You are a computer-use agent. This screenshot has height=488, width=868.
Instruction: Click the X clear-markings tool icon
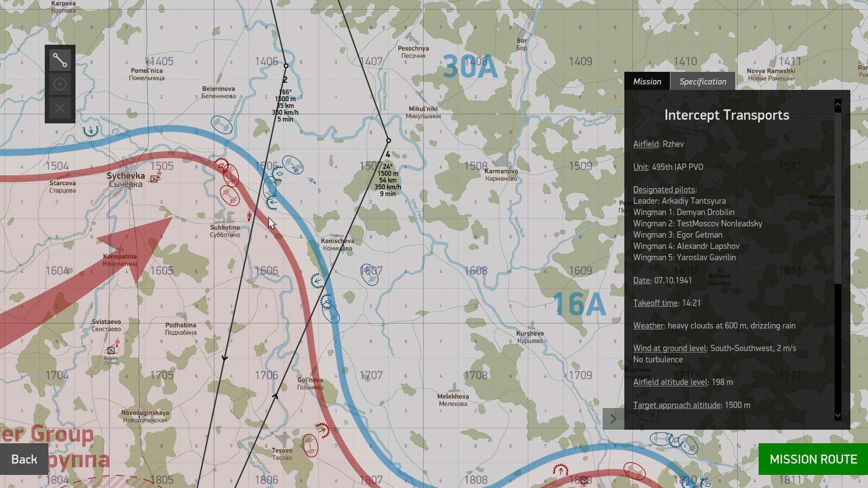tap(60, 108)
